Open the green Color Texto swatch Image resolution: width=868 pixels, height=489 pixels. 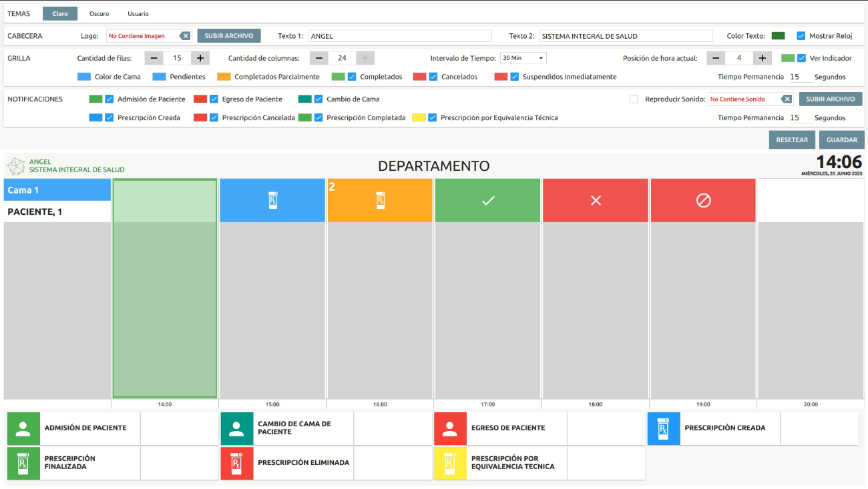pyautogui.click(x=779, y=35)
